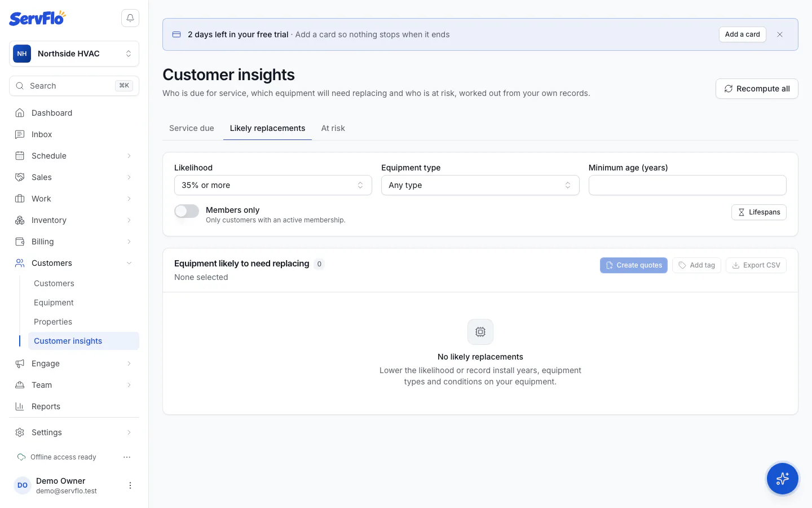Open the Customers submenu item
Image resolution: width=812 pixels, height=508 pixels.
click(x=83, y=283)
